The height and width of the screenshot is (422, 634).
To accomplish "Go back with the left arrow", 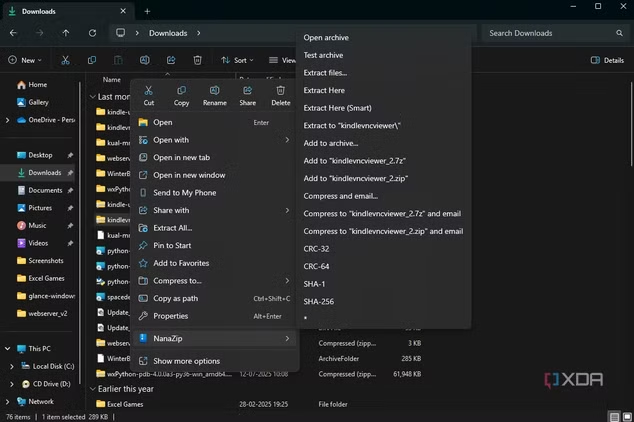I will pyautogui.click(x=13, y=33).
